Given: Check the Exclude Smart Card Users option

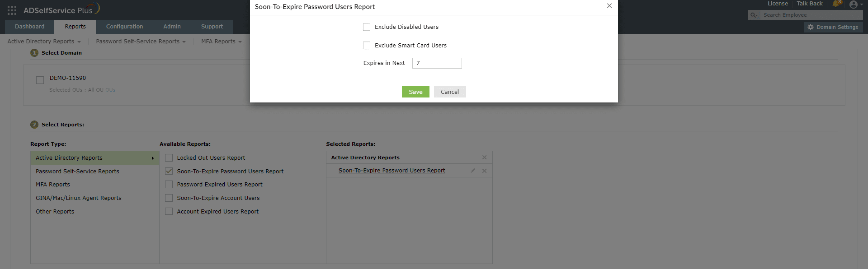Looking at the screenshot, I should pyautogui.click(x=367, y=46).
